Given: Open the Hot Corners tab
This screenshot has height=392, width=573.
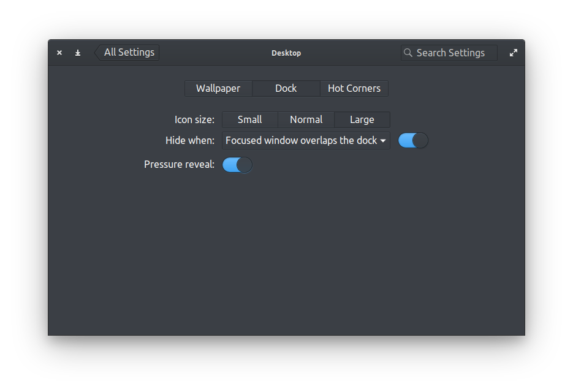Looking at the screenshot, I should pyautogui.click(x=354, y=88).
